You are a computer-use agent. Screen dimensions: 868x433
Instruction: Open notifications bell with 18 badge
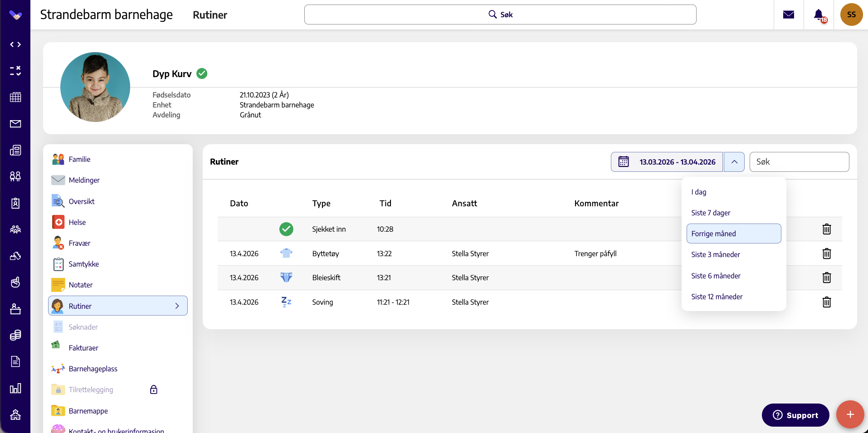coord(819,15)
